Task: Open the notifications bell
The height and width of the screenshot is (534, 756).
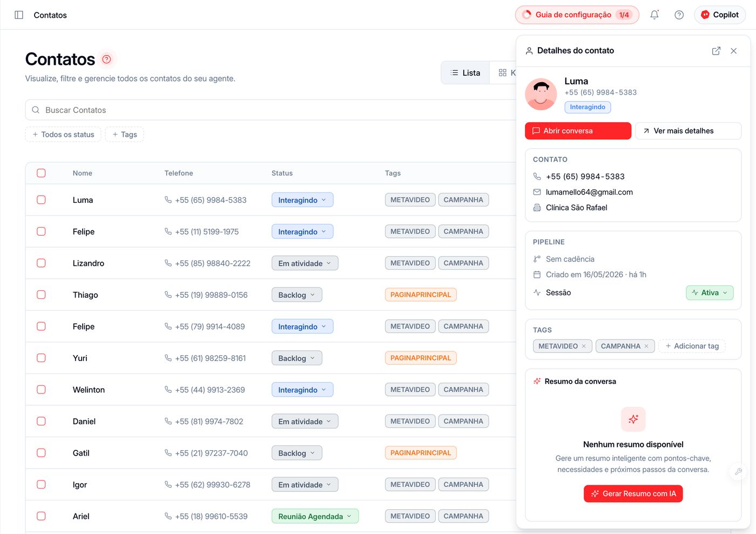Action: 654,15
